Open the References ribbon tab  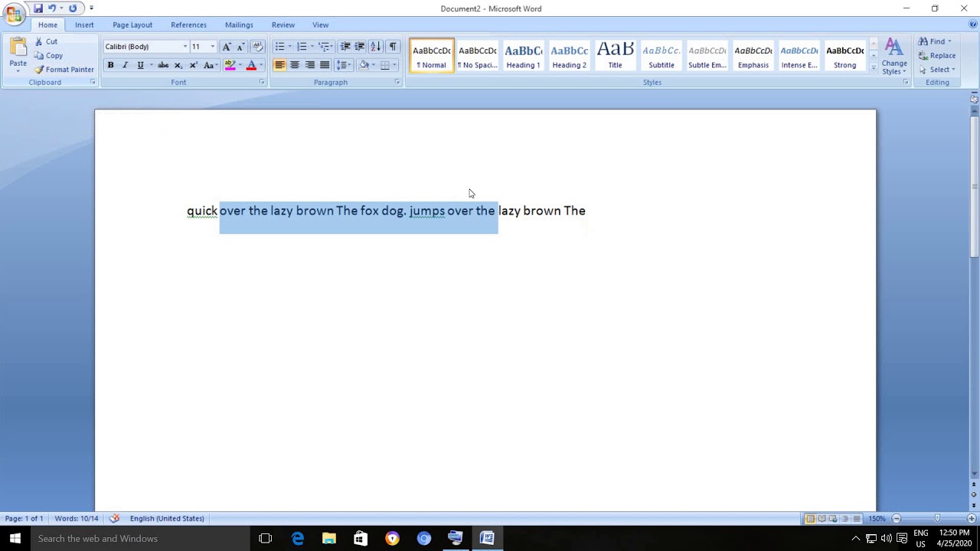click(188, 24)
